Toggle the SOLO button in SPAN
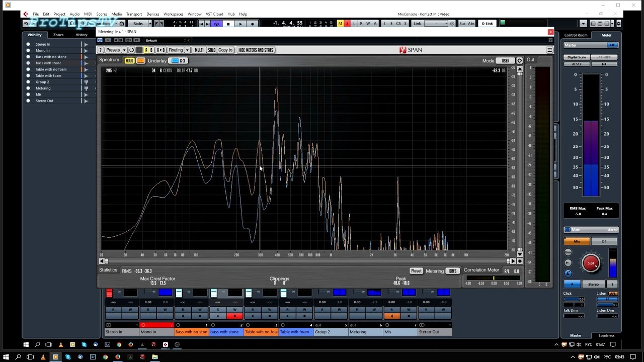 212,50
